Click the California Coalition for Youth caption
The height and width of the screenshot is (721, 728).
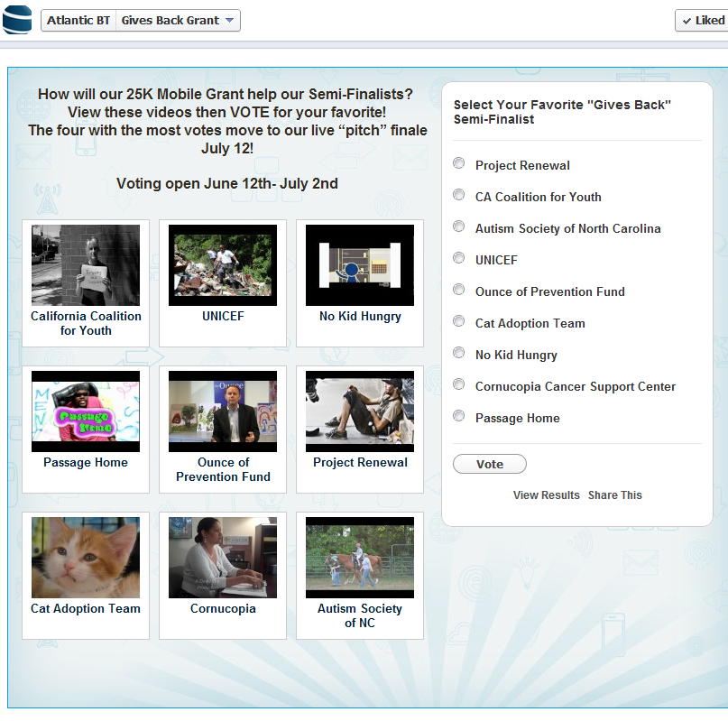coord(86,323)
